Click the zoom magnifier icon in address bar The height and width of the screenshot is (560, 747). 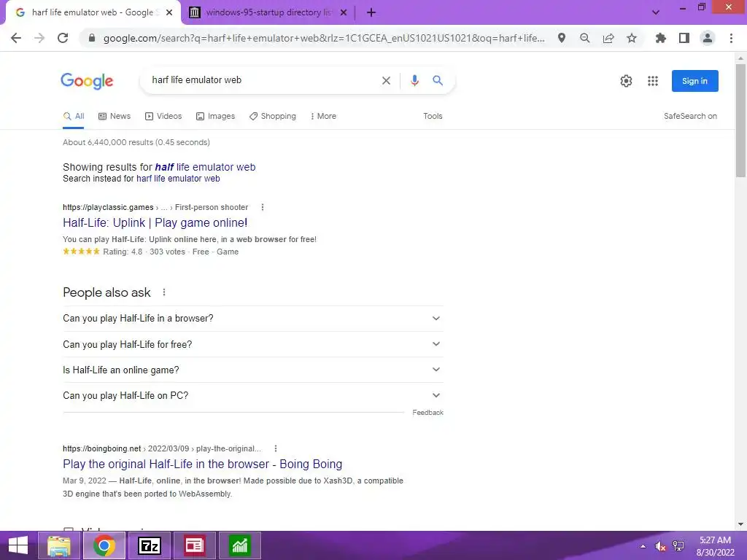pyautogui.click(x=585, y=38)
